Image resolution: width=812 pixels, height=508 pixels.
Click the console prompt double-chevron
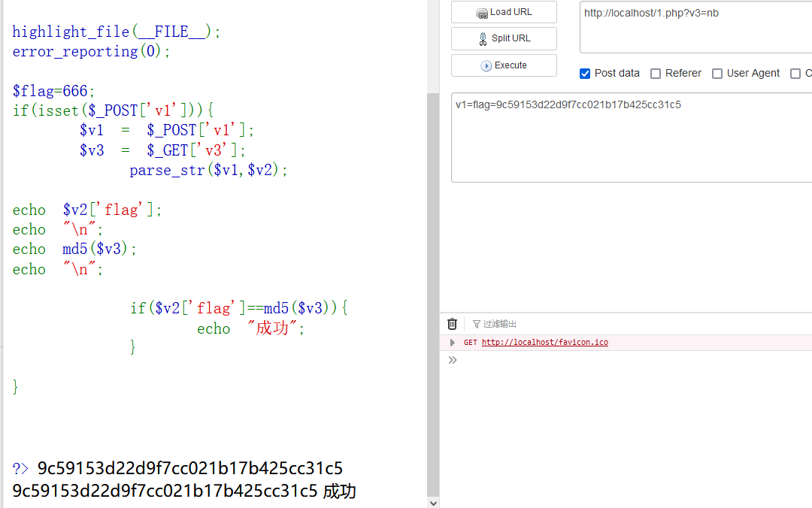[x=453, y=360]
